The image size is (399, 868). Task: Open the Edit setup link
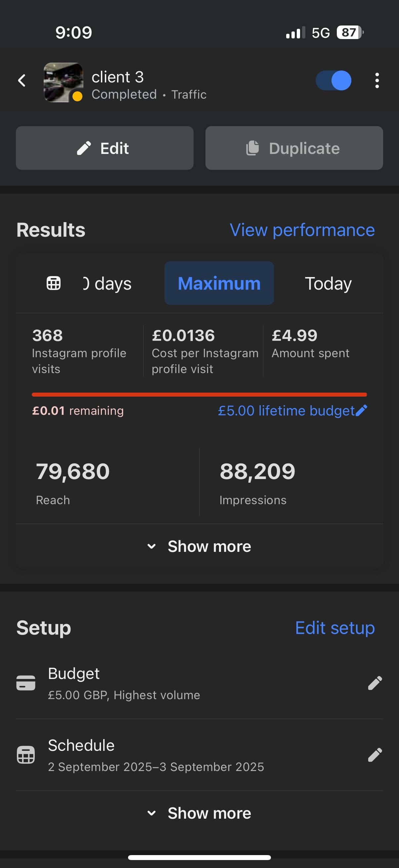coord(335,628)
